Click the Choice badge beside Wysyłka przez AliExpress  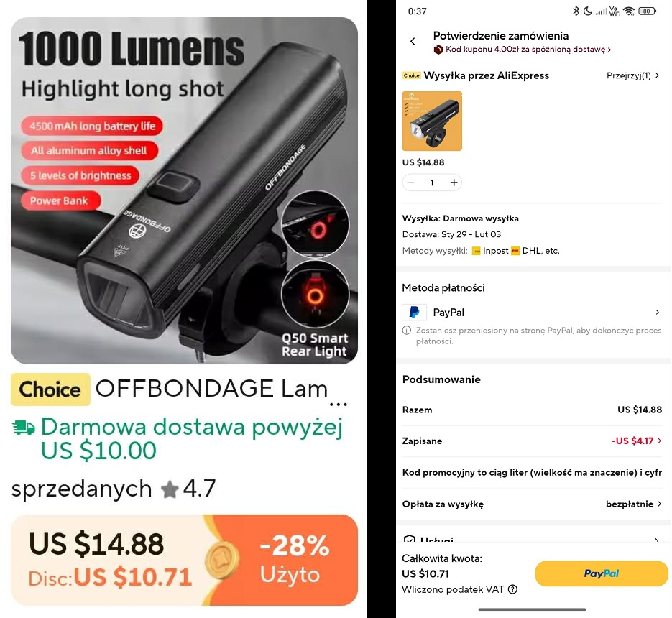pyautogui.click(x=411, y=75)
